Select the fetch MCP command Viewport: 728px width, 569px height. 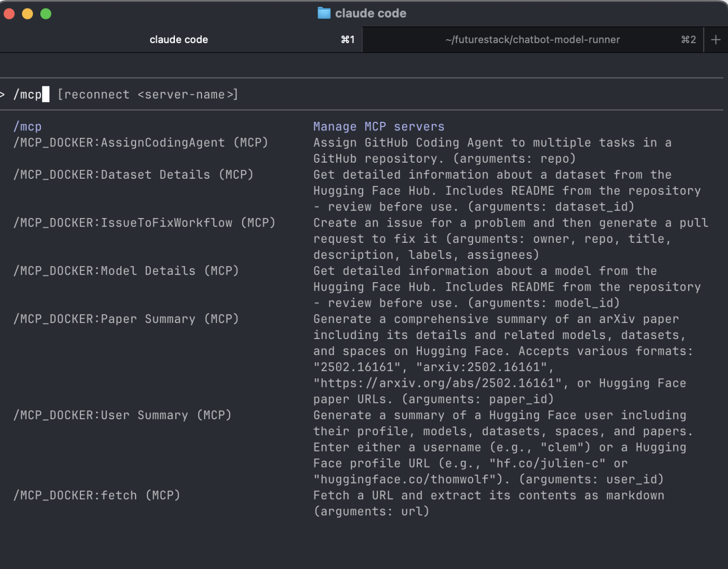pyautogui.click(x=96, y=495)
